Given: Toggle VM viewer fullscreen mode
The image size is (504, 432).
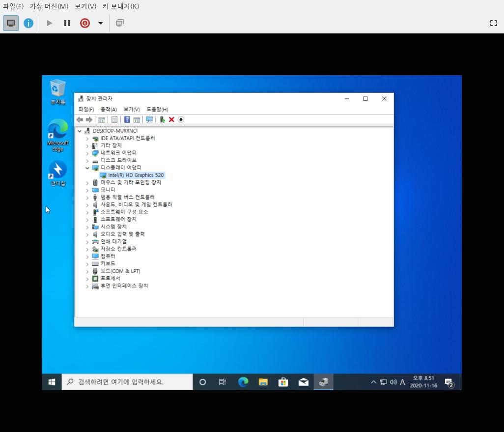Looking at the screenshot, I should coord(494,23).
